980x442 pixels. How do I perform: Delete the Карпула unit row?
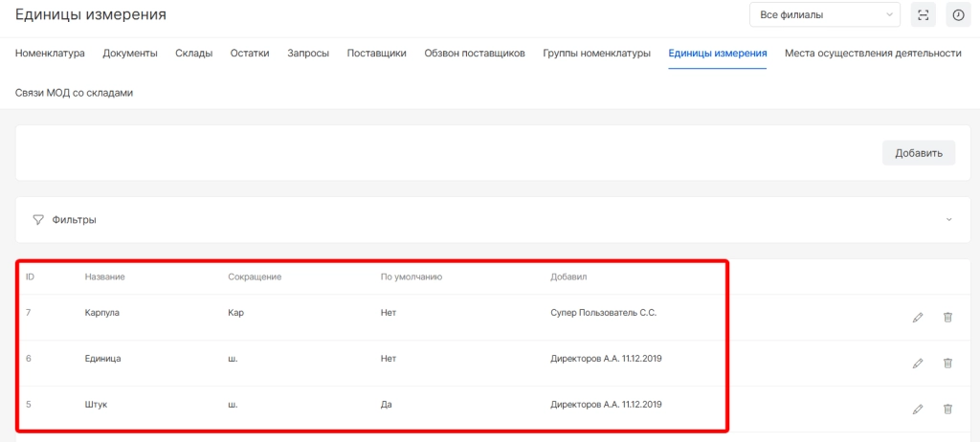tap(947, 318)
